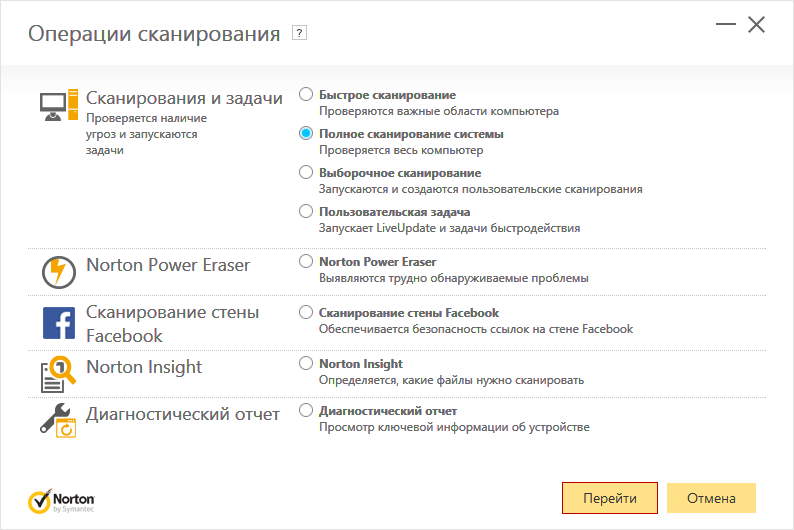Select Полное сканирование системы radio button
The image size is (794, 530).
pos(306,133)
